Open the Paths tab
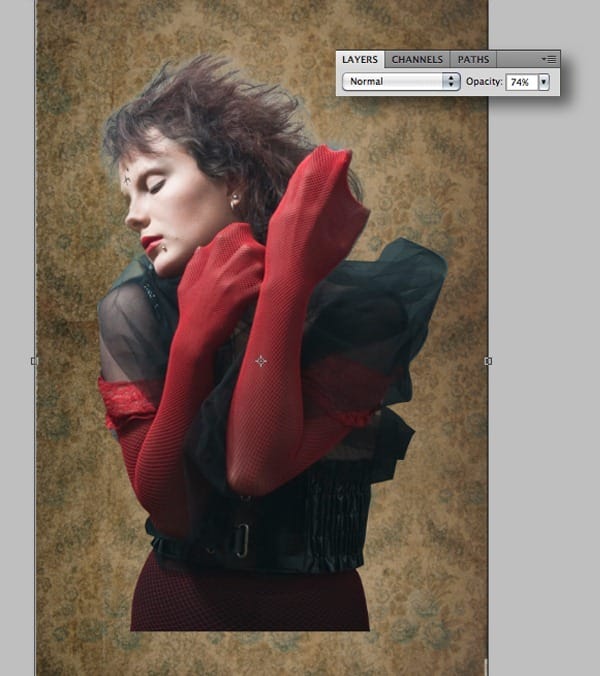 (x=473, y=59)
